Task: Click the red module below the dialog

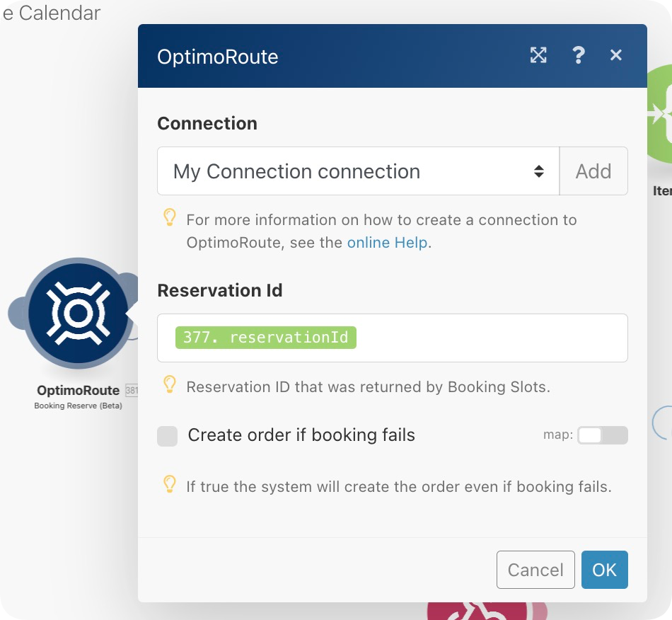Action: (x=477, y=610)
